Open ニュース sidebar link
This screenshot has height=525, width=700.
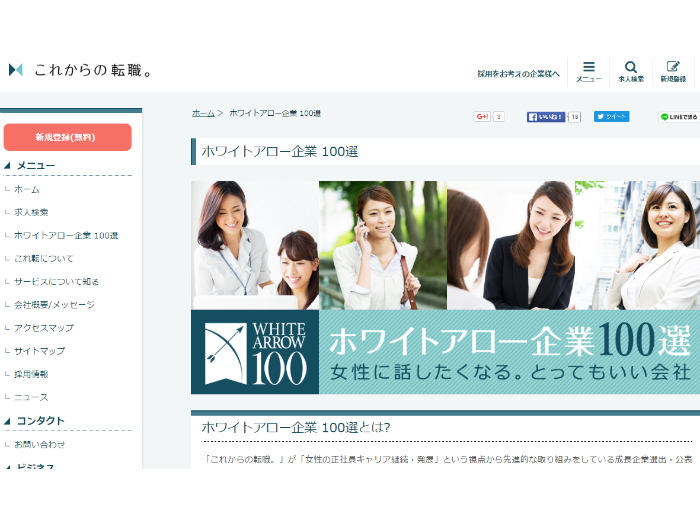coord(31,397)
